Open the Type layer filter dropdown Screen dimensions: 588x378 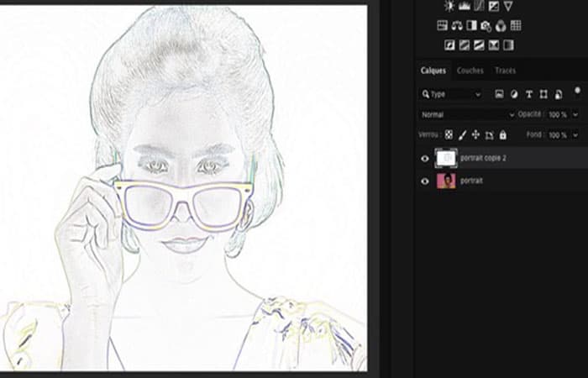(452, 94)
